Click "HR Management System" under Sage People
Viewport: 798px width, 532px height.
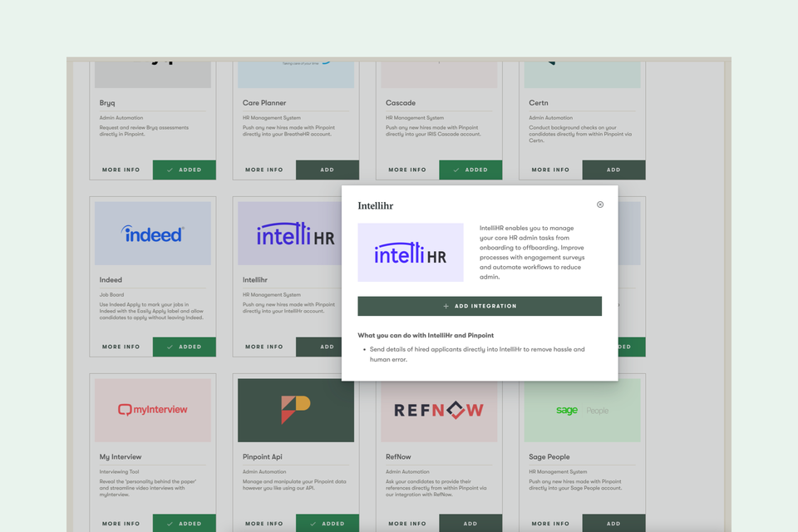pos(558,471)
